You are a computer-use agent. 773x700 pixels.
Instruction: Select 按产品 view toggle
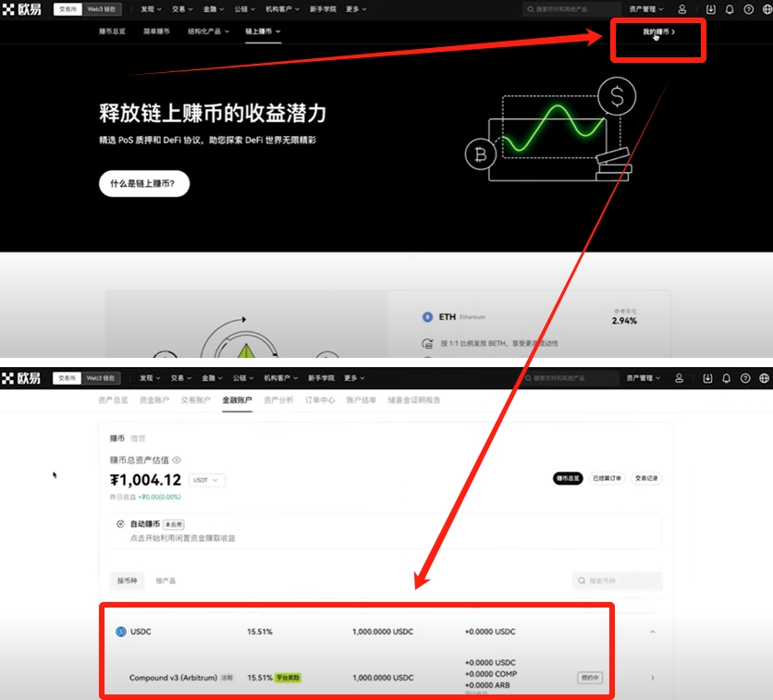coord(166,581)
